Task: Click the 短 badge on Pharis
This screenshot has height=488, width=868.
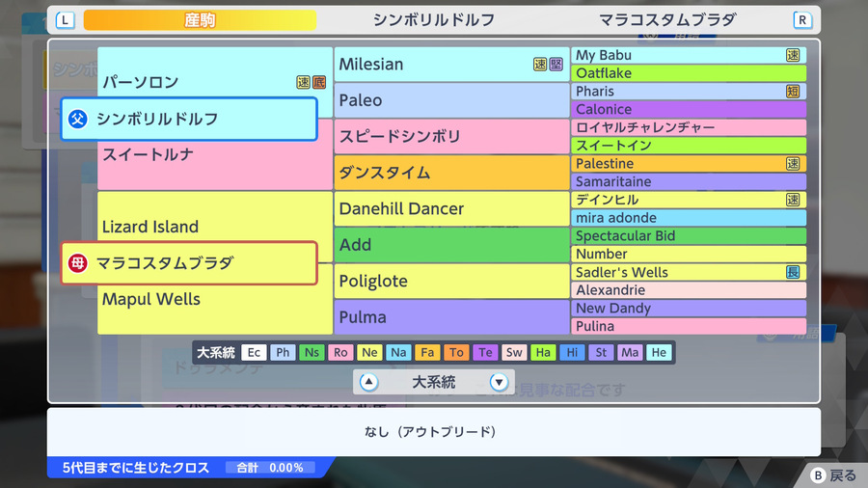Action: pos(793,92)
